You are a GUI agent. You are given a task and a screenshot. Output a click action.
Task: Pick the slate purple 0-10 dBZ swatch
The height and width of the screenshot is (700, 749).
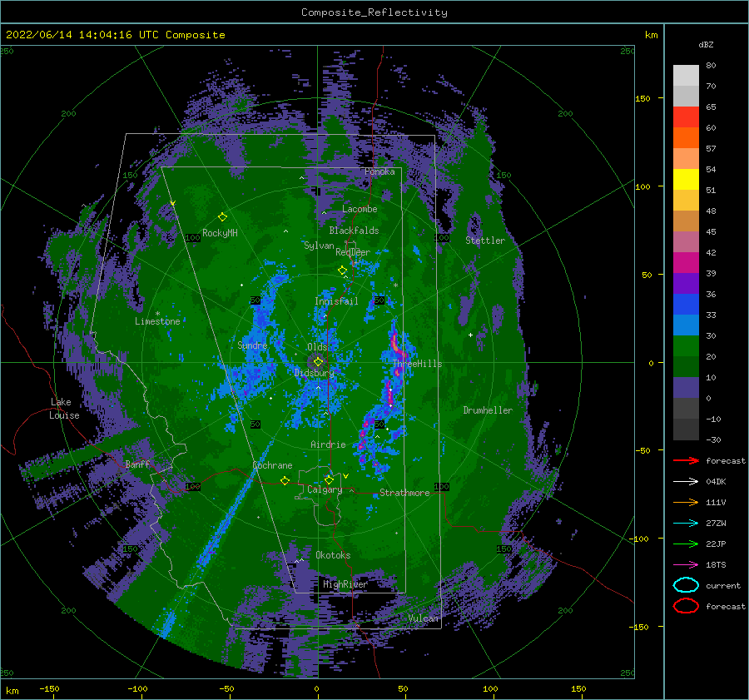(686, 388)
